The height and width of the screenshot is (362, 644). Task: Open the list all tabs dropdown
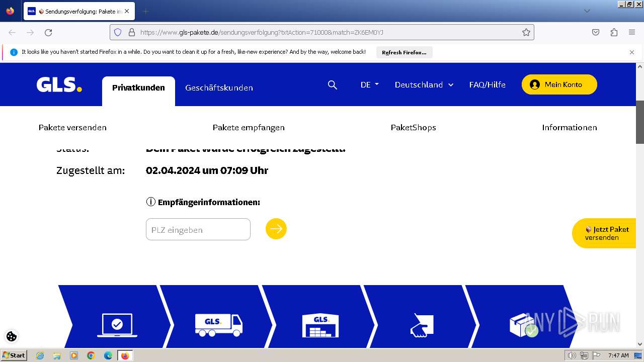point(587,11)
